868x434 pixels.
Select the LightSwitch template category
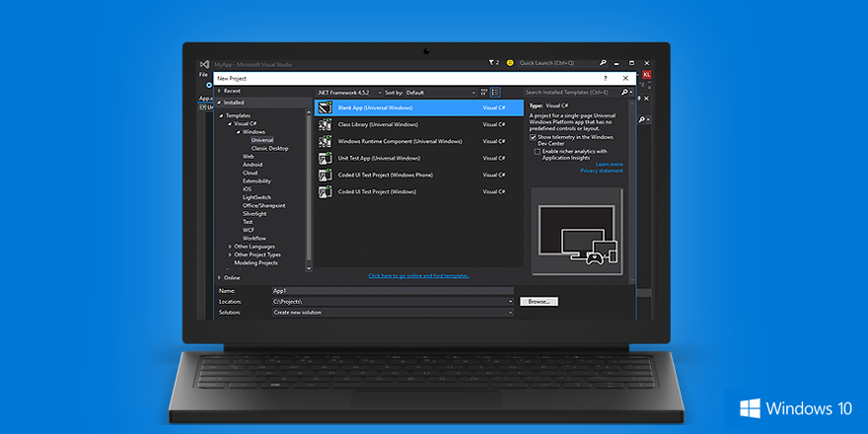256,197
